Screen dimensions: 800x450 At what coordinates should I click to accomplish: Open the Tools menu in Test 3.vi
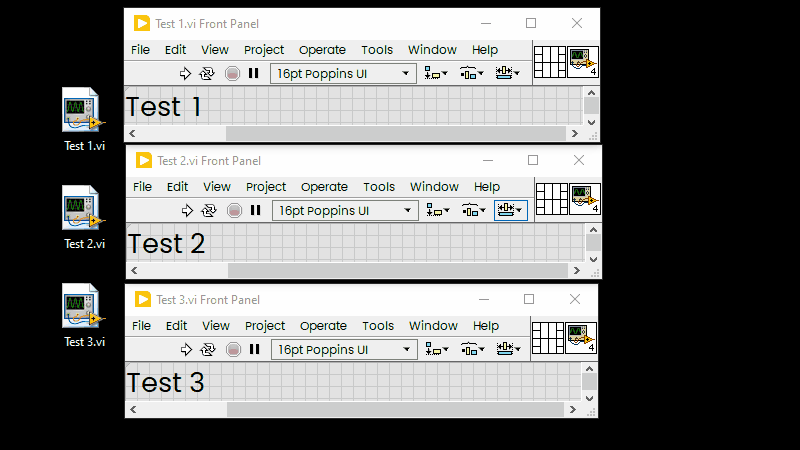pos(378,326)
